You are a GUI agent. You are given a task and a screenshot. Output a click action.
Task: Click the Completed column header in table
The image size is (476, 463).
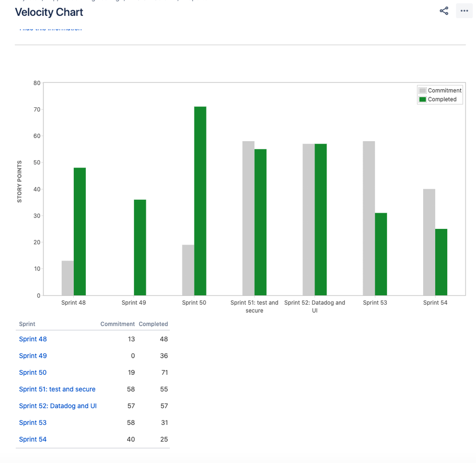(x=153, y=324)
